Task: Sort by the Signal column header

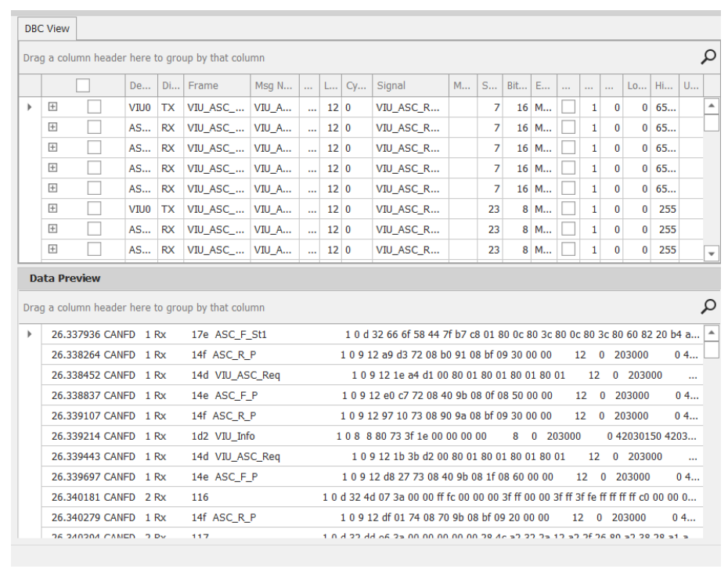Action: [410, 85]
